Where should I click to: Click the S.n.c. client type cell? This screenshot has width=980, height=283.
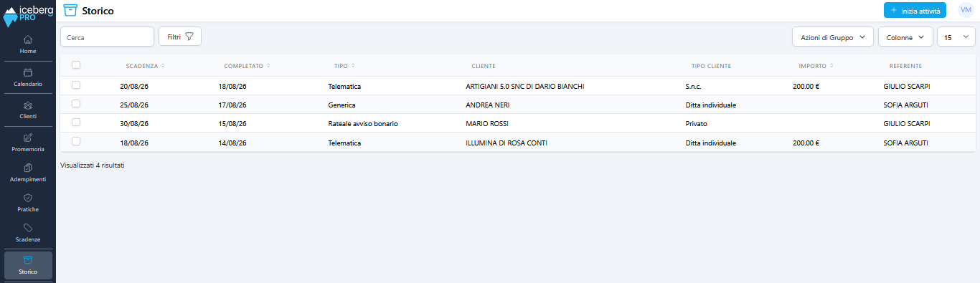[x=693, y=86]
